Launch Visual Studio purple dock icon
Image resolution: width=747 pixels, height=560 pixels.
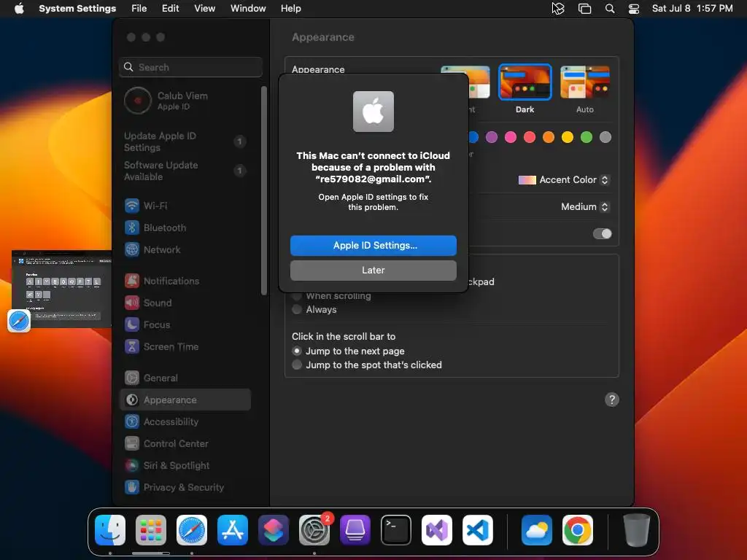437,529
